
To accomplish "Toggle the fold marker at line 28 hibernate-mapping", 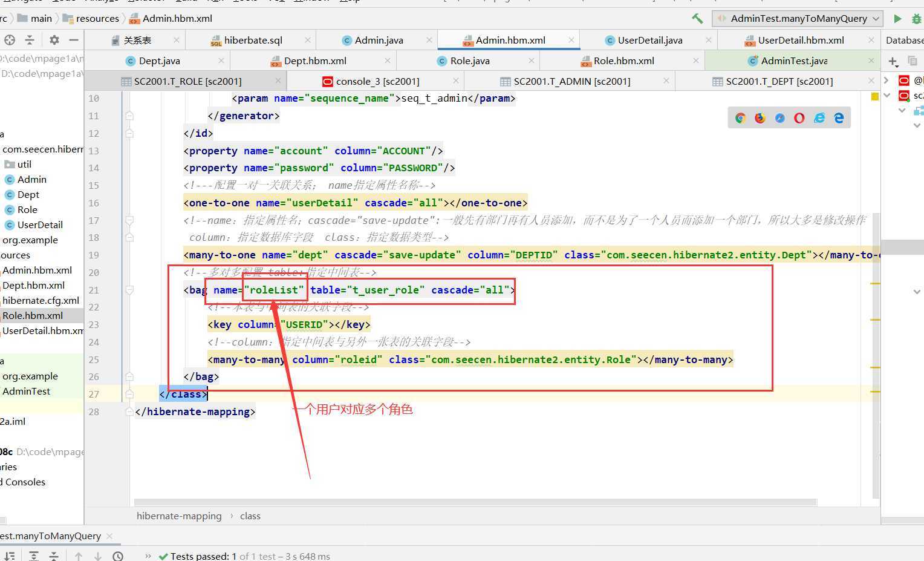I will click(129, 412).
